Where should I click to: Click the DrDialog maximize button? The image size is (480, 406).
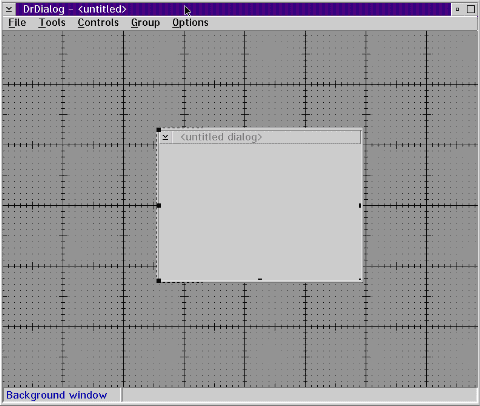471,9
